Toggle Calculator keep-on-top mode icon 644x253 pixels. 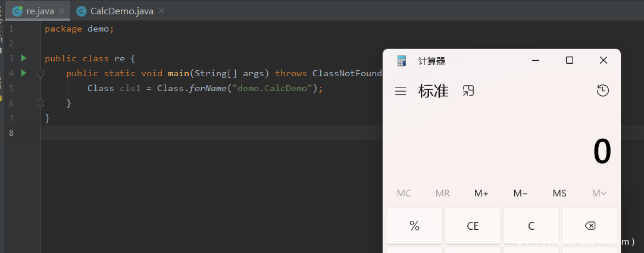pos(468,90)
